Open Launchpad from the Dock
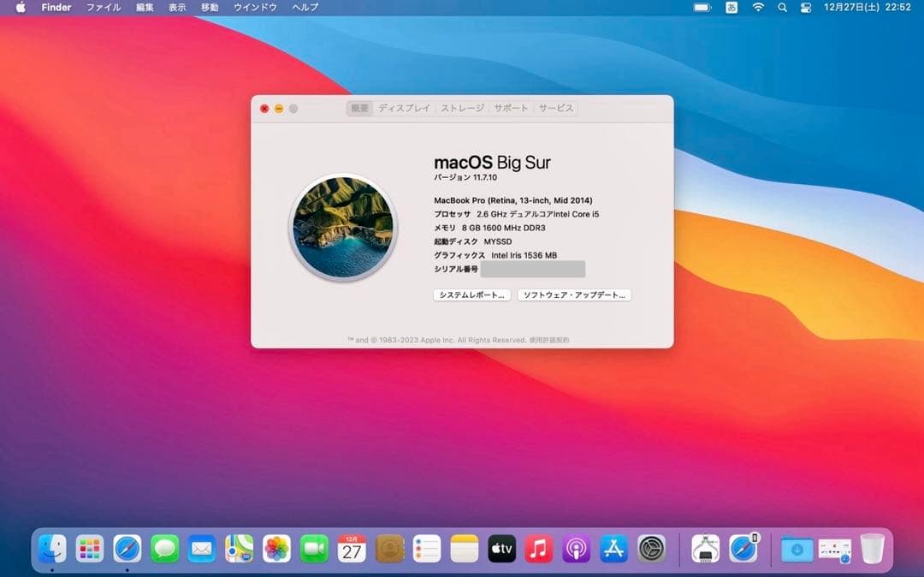Screen dimensions: 924x577 pos(89,549)
